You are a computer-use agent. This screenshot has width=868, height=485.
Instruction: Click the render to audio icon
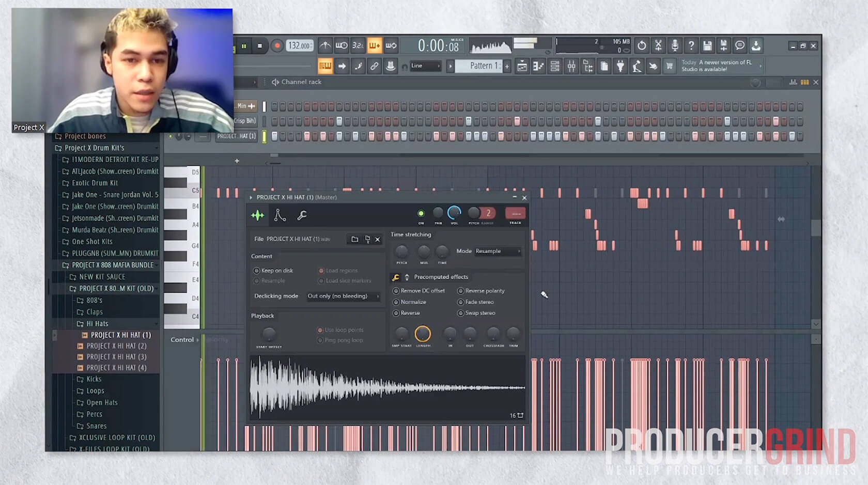point(723,46)
